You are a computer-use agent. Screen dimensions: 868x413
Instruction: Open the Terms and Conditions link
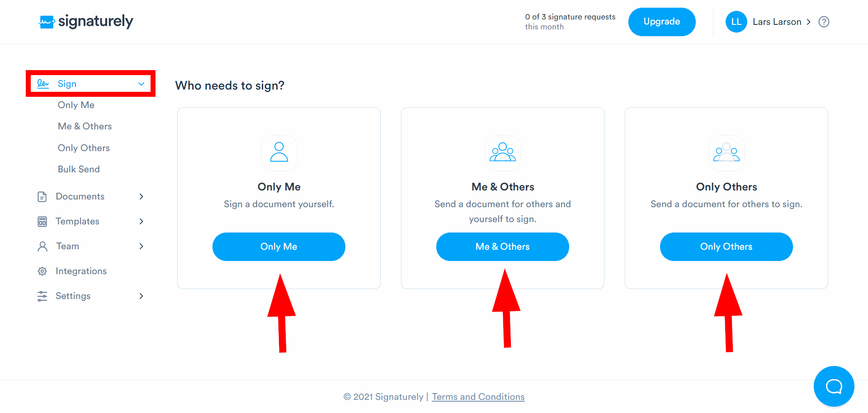tap(478, 396)
